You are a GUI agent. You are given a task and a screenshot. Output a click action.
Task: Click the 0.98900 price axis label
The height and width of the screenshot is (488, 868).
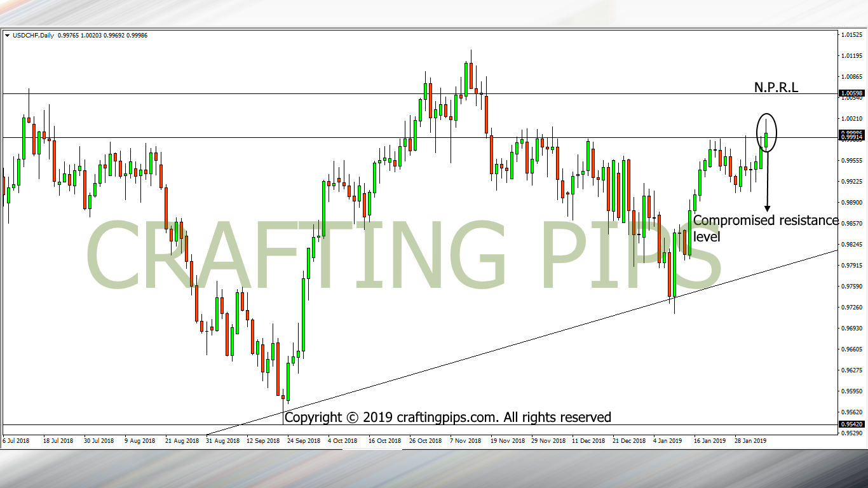pyautogui.click(x=851, y=203)
